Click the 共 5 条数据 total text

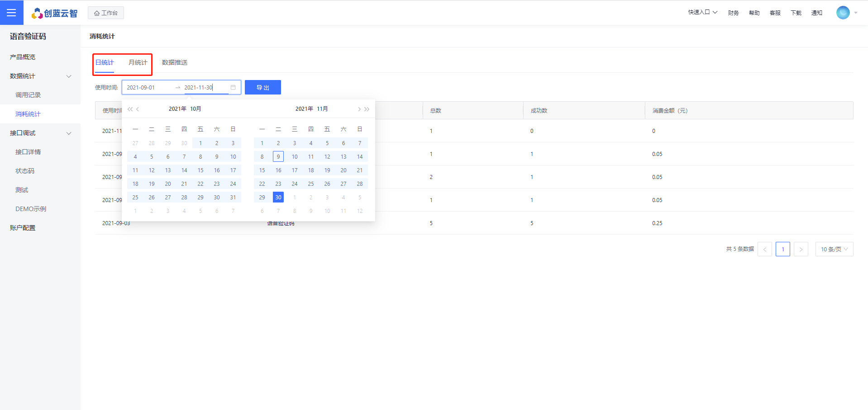pyautogui.click(x=740, y=249)
